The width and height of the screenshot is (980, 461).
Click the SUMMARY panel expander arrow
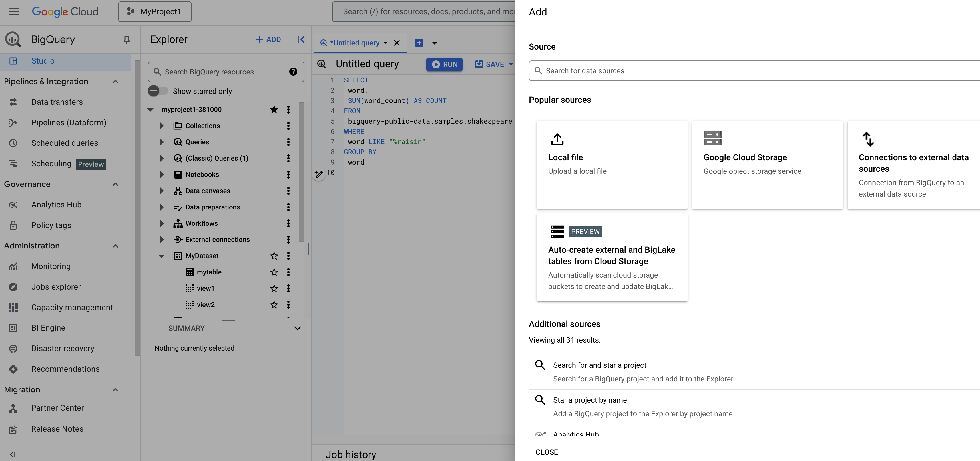coord(297,328)
